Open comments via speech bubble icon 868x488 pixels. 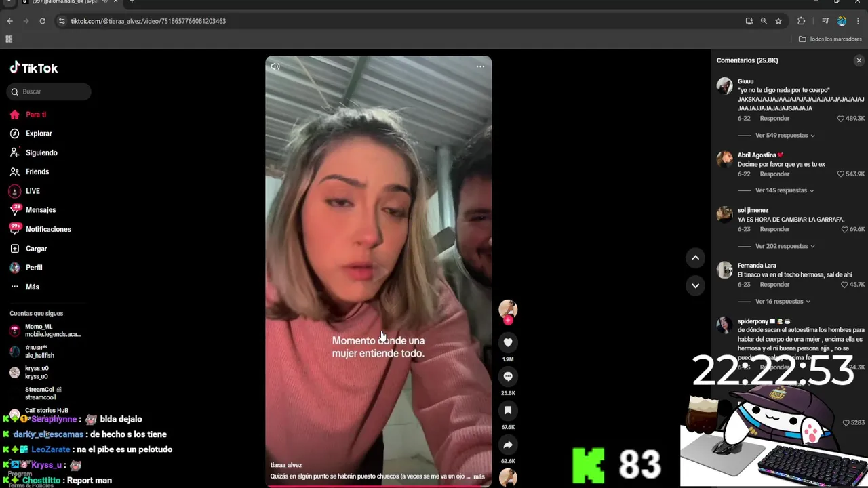point(508,376)
